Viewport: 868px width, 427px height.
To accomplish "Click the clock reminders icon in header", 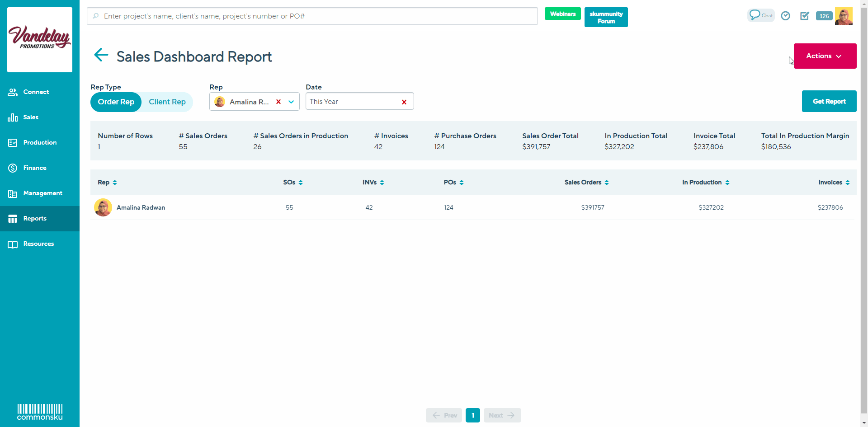I will 785,16.
